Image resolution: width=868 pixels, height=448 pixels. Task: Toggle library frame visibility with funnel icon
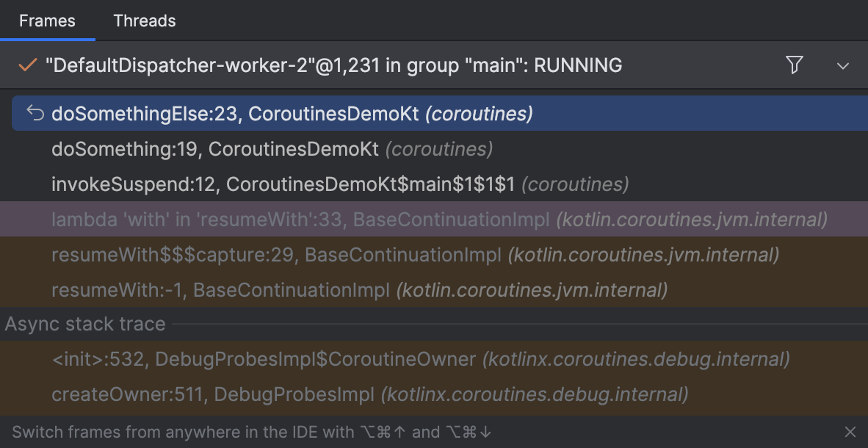[x=794, y=65]
